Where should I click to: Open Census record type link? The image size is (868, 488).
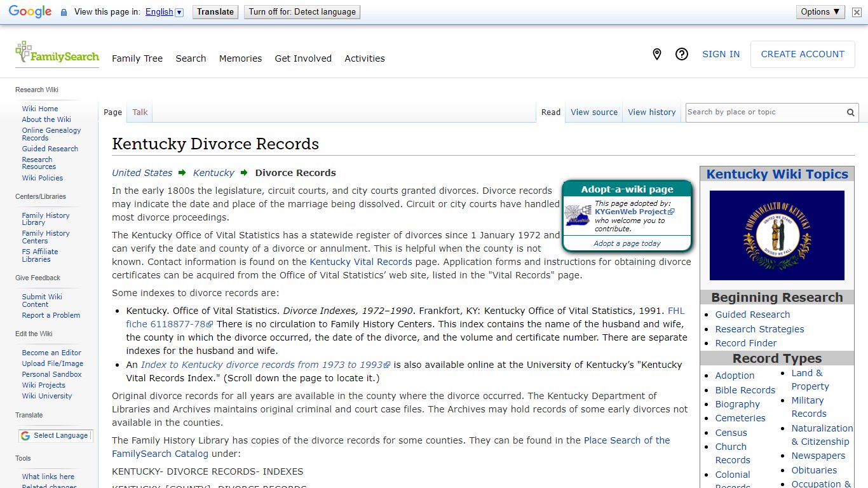731,433
